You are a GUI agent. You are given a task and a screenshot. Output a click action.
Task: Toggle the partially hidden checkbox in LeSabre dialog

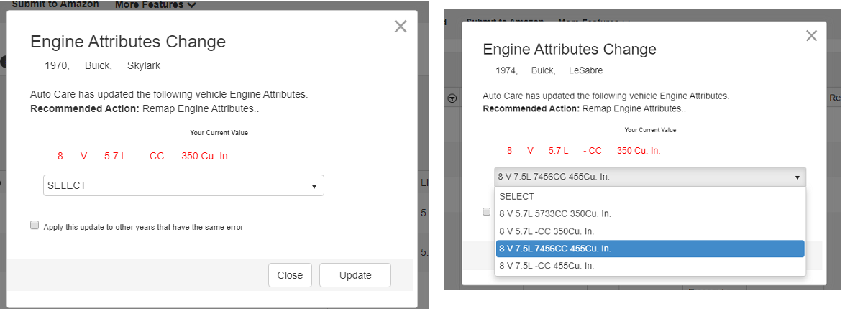(x=487, y=212)
